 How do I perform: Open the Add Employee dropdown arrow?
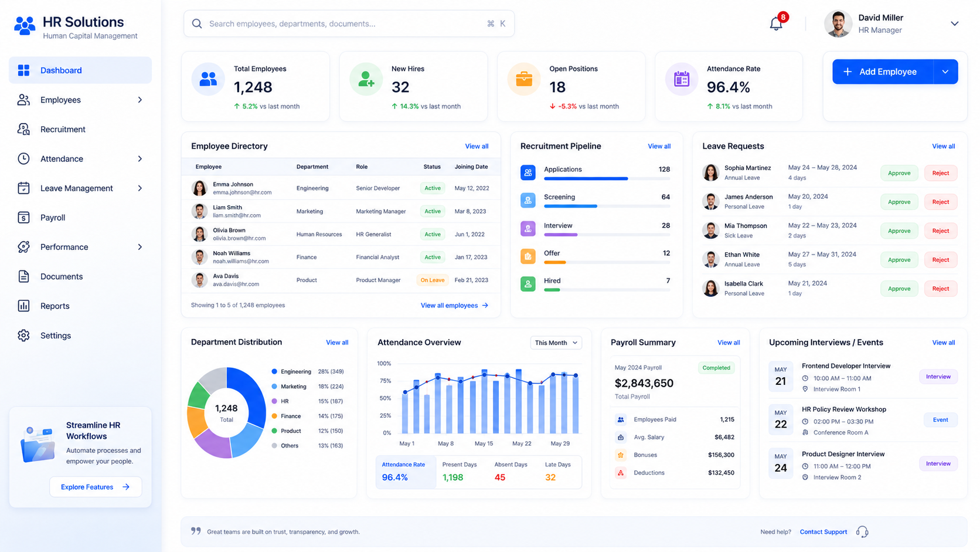[x=945, y=72]
